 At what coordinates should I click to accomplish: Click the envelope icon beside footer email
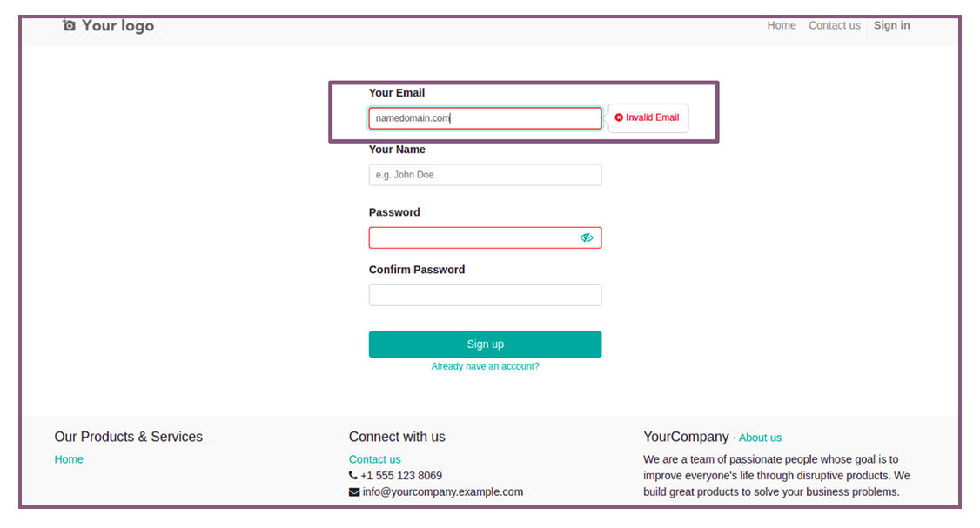point(354,491)
